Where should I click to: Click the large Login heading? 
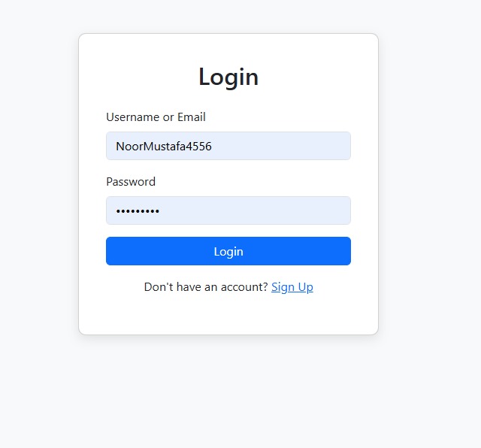point(228,77)
